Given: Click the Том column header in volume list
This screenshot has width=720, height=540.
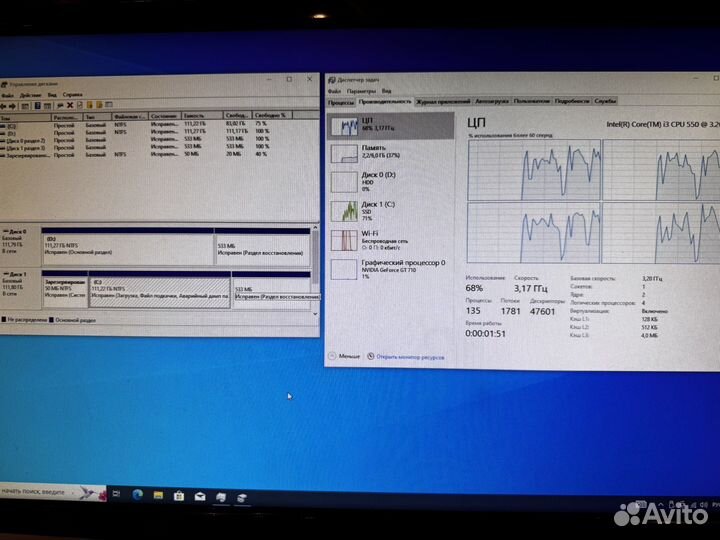Looking at the screenshot, I should coord(25,118).
